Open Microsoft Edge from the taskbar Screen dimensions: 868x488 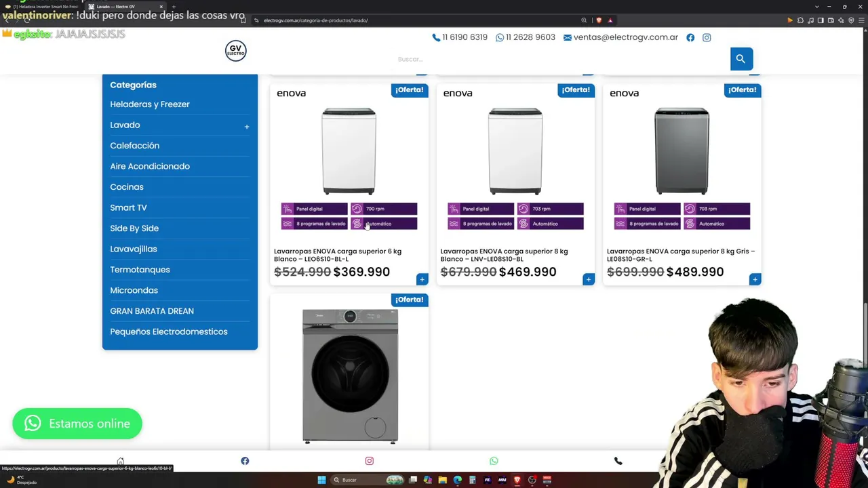(x=457, y=480)
